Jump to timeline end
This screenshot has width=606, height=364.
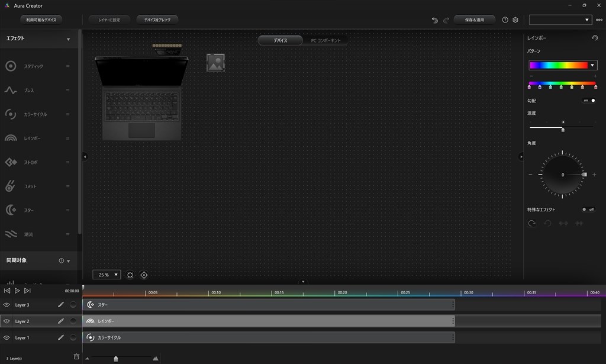pyautogui.click(x=27, y=291)
